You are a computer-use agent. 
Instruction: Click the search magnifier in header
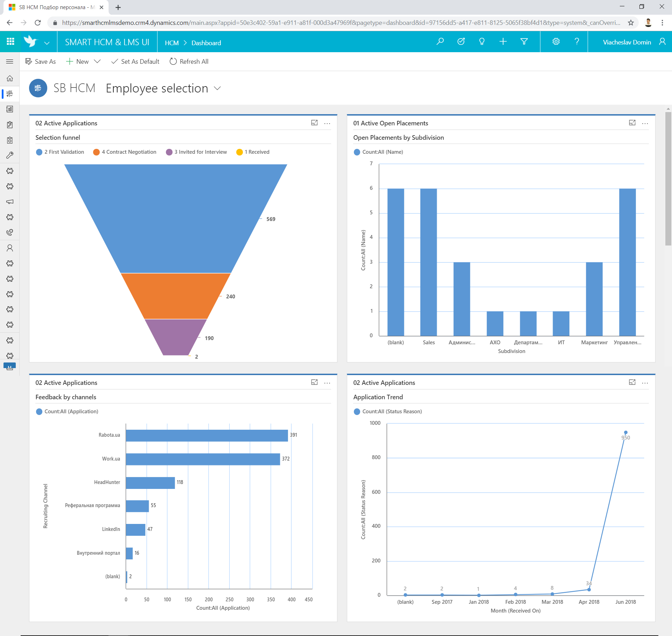click(x=440, y=42)
